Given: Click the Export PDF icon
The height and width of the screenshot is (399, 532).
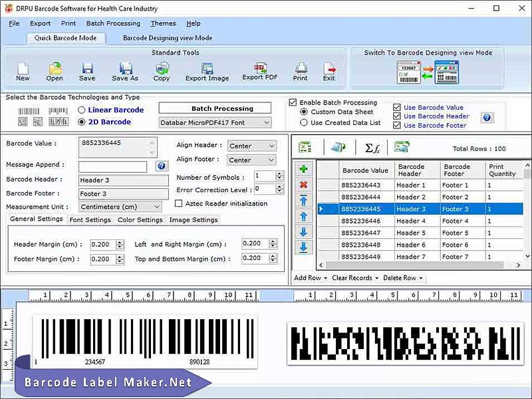Looking at the screenshot, I should point(260,71).
